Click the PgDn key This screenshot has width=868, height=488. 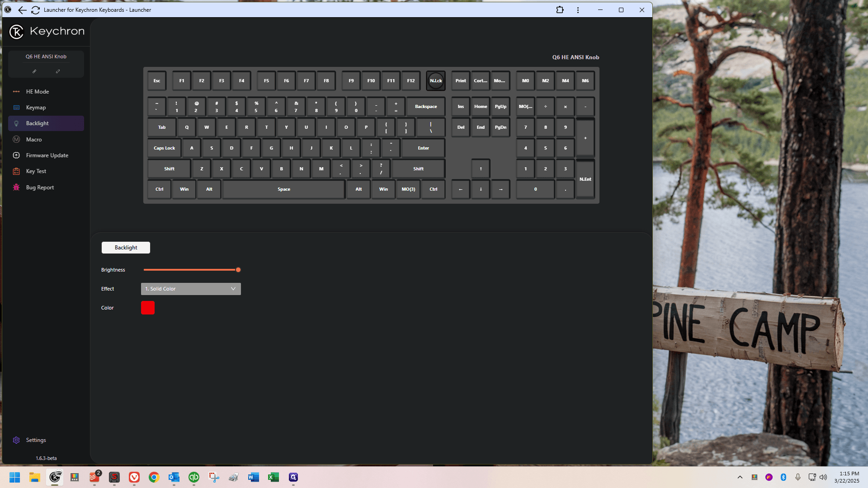(x=500, y=127)
